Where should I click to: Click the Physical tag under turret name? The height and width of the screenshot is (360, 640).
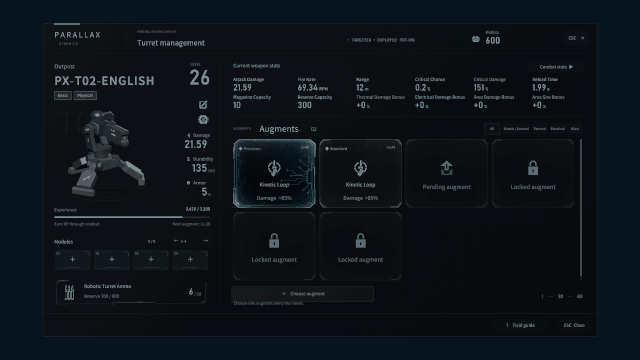tap(85, 96)
